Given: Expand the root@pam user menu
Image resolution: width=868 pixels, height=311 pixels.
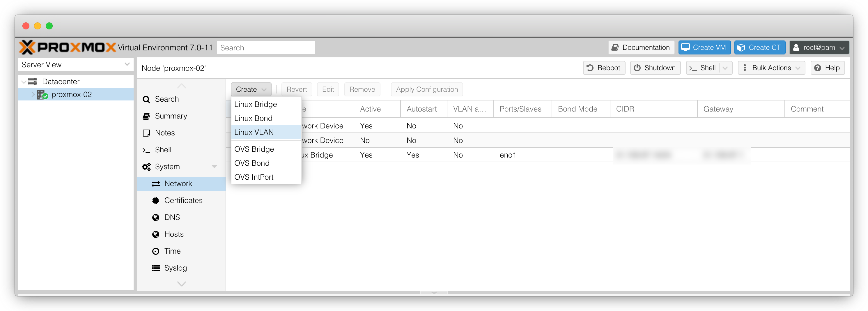Looking at the screenshot, I should click(819, 47).
